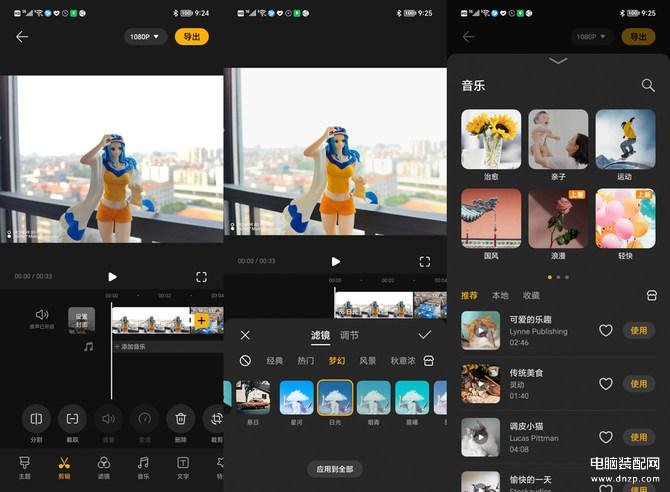This screenshot has width=670, height=492.
Task: Favorite 可爱的乐趣 with its heart
Action: pos(605,330)
